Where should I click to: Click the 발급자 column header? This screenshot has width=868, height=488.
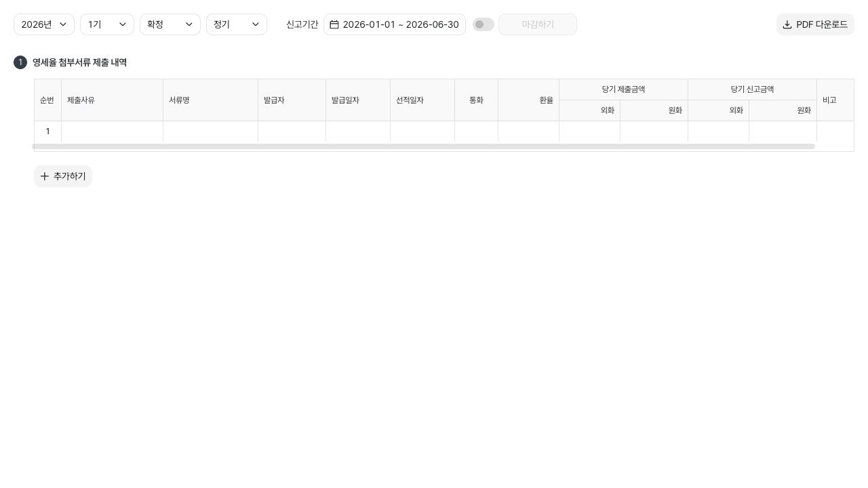pyautogui.click(x=292, y=100)
